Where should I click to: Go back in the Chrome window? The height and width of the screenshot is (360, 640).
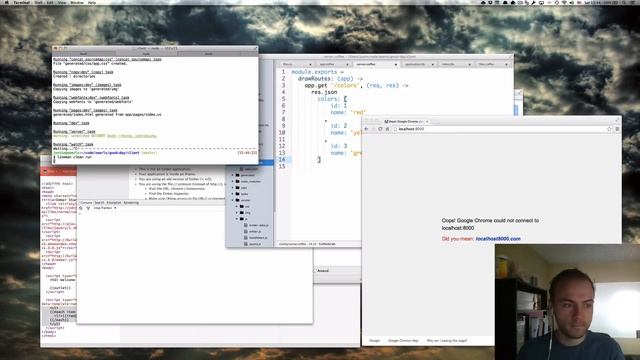pos(366,129)
